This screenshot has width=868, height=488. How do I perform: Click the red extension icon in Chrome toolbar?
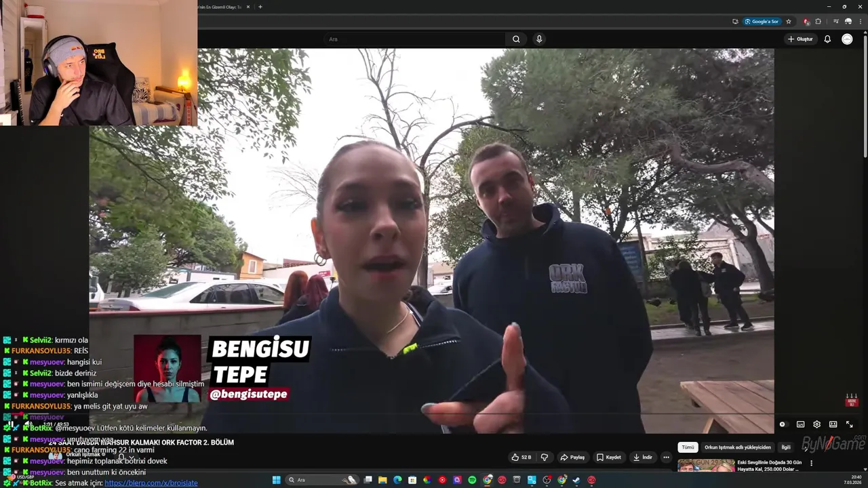[806, 21]
